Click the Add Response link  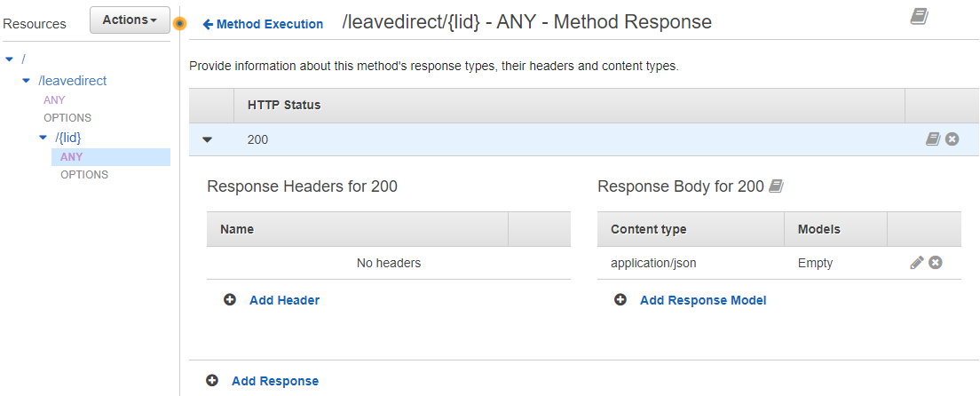(275, 381)
